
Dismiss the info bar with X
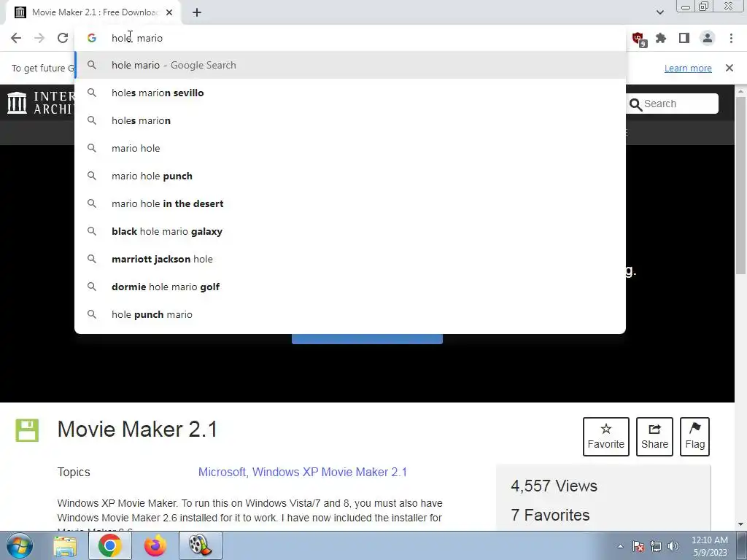coord(729,68)
